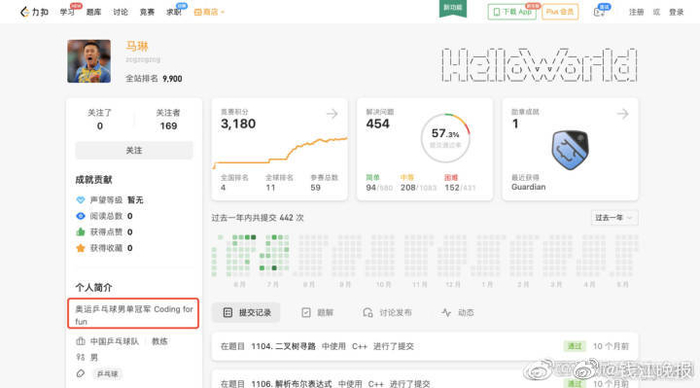
Task: Click the 获得点赞 thumbs-up icon
Action: coord(80,232)
